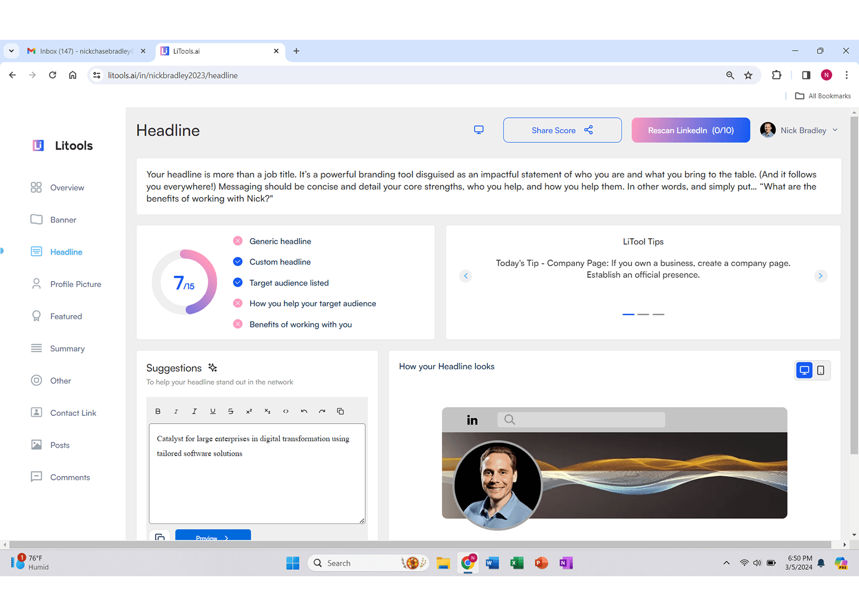Undo the last edit in the editor
This screenshot has height=616, width=859.
coord(304,411)
